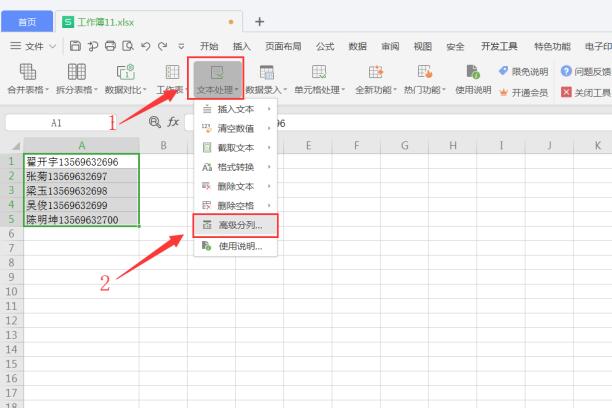
Task: Open the 拆分表格 tool
Action: click(x=76, y=79)
